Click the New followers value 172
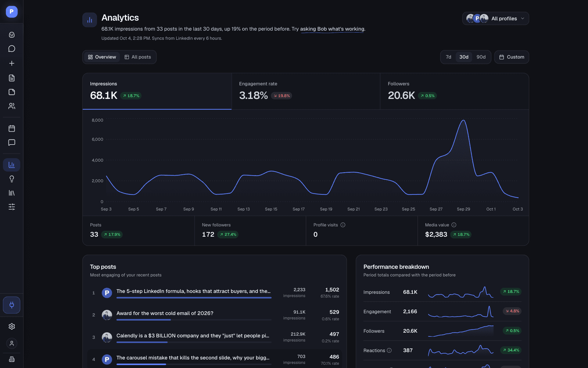Viewport: 588px width, 368px height. [208, 234]
